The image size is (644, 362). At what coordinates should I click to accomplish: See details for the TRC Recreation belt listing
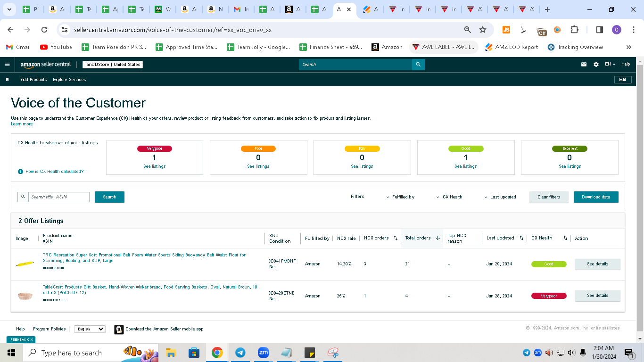[597, 264]
